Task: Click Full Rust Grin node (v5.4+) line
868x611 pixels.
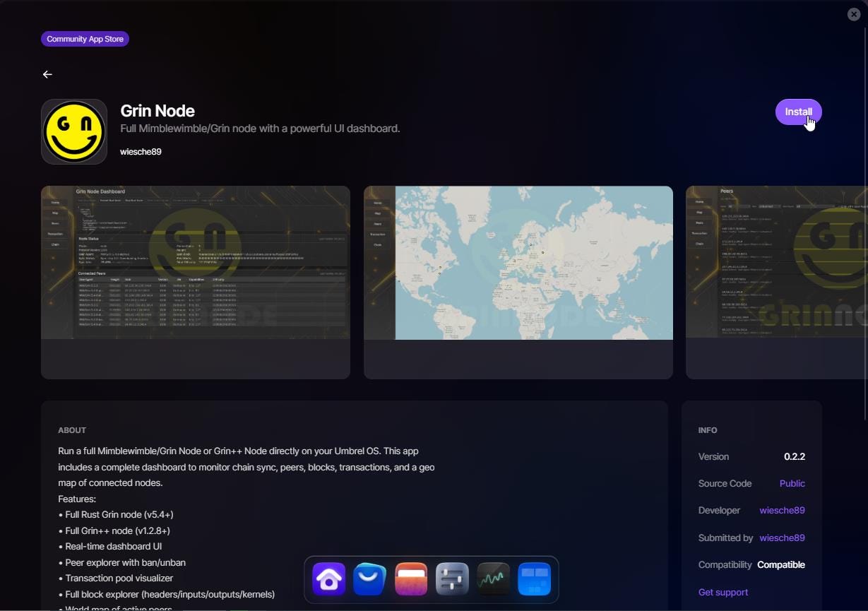Action: [116, 515]
